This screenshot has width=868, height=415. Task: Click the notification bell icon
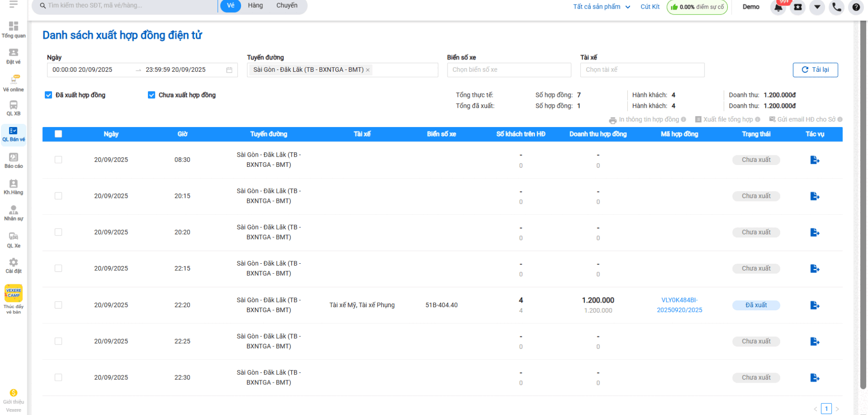point(778,7)
